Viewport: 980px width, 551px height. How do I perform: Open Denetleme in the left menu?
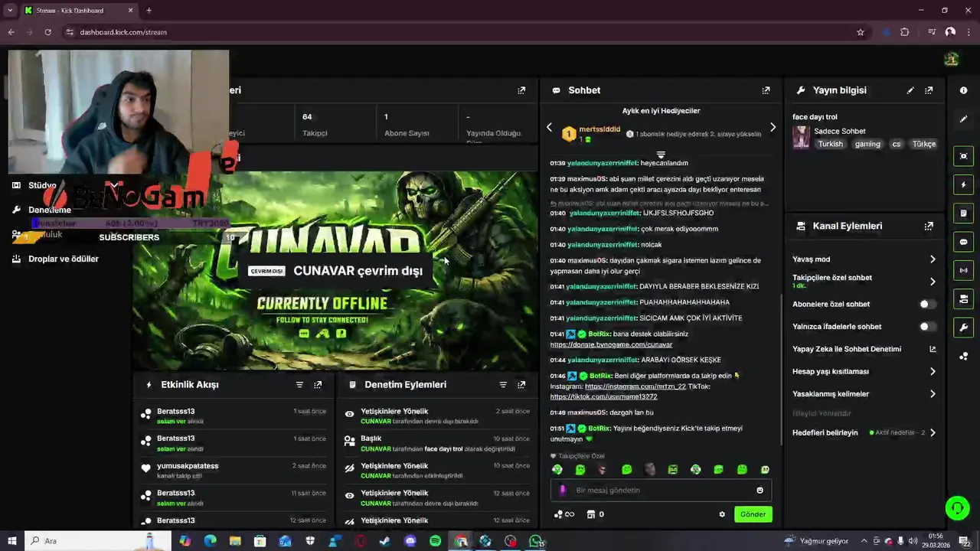(49, 210)
